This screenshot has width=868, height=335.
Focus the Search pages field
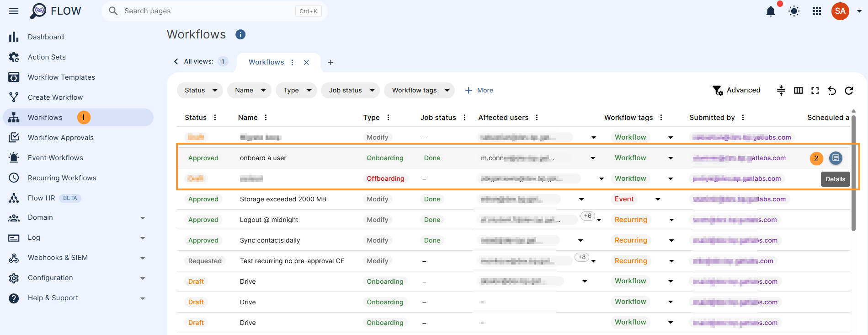pyautogui.click(x=214, y=11)
